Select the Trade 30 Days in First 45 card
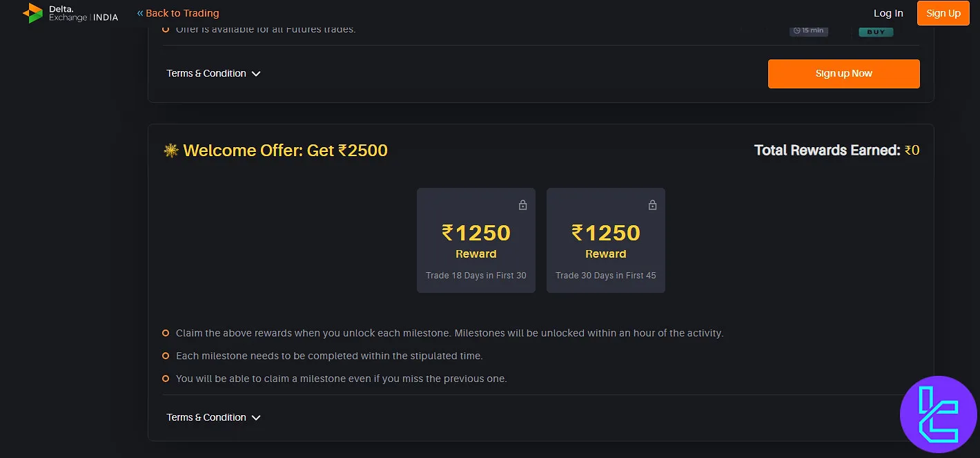Screen dimensions: 980x458 (x=606, y=240)
